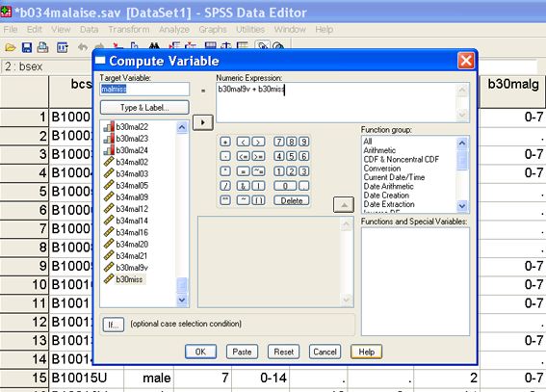The image size is (546, 392).
Task: Select variable b30miss in list
Action: coord(129,279)
